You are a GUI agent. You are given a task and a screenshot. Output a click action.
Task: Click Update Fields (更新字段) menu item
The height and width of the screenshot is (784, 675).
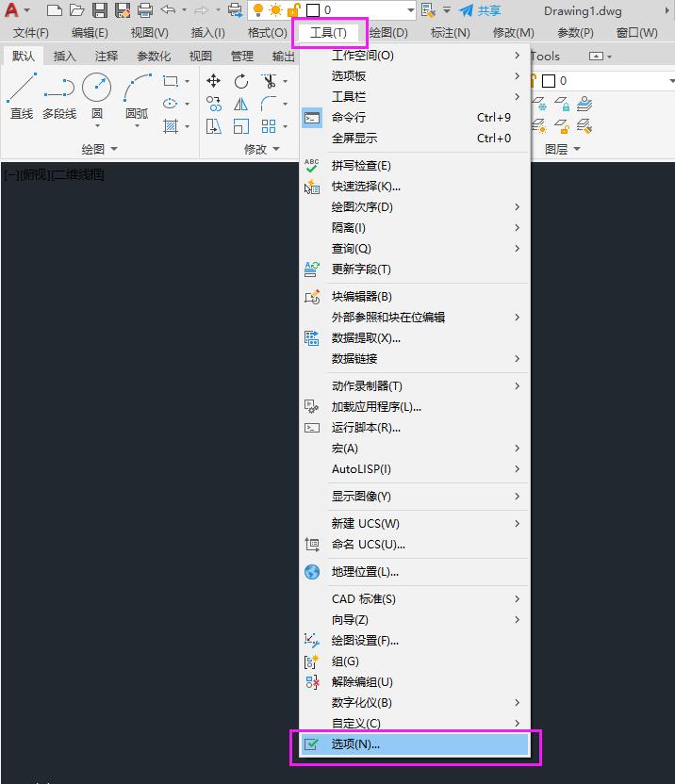click(414, 269)
